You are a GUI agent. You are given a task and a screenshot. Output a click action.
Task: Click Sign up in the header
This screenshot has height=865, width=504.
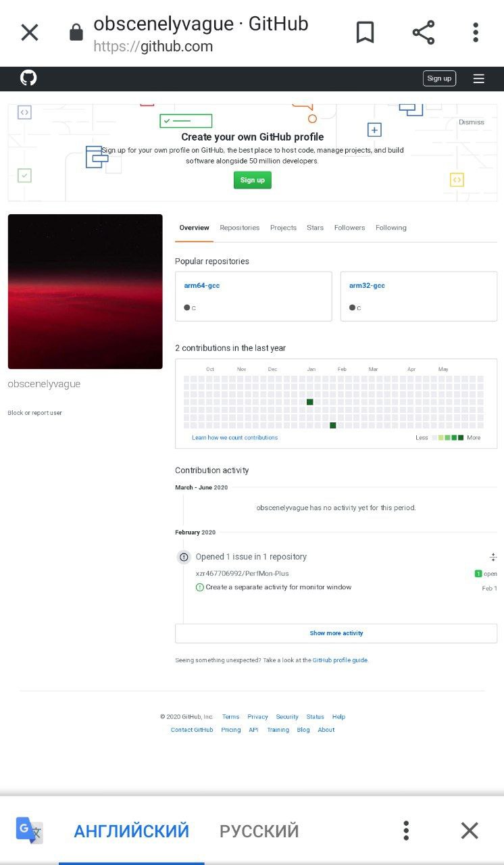(x=439, y=78)
